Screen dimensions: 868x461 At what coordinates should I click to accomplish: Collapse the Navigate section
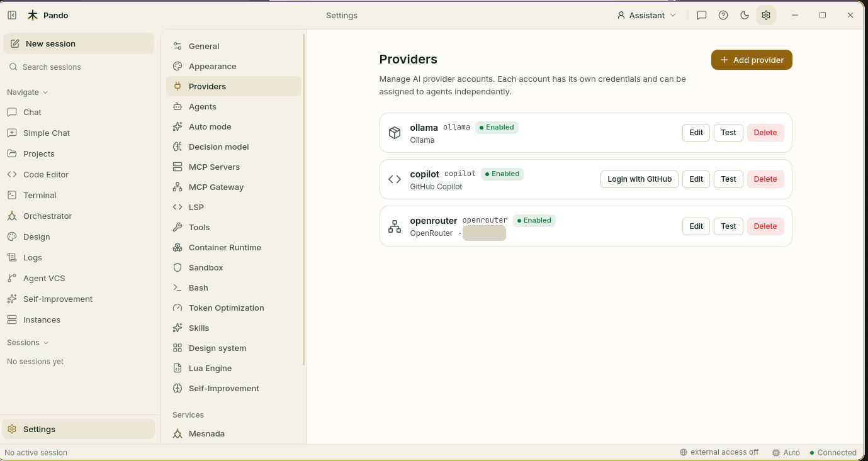28,92
